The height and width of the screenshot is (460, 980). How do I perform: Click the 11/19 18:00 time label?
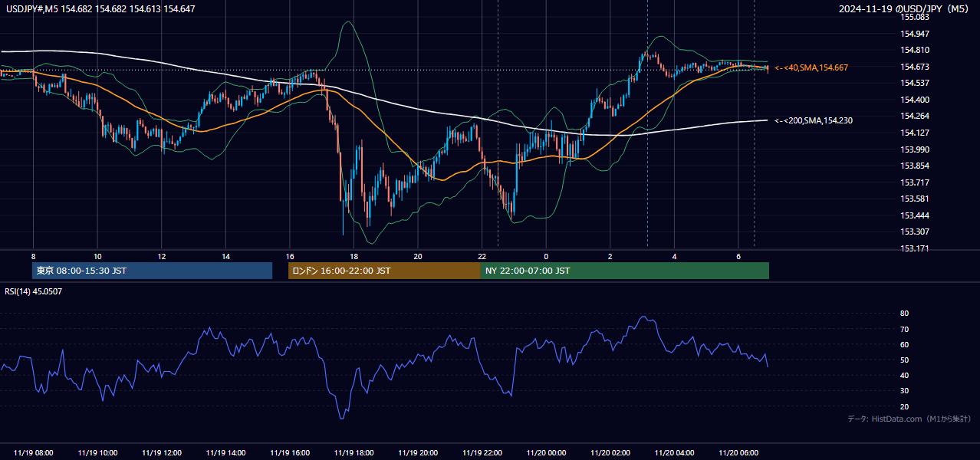[x=354, y=453]
